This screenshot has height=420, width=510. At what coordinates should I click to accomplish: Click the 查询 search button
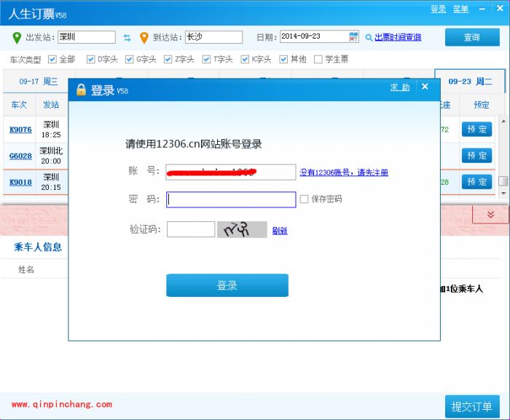click(x=472, y=37)
